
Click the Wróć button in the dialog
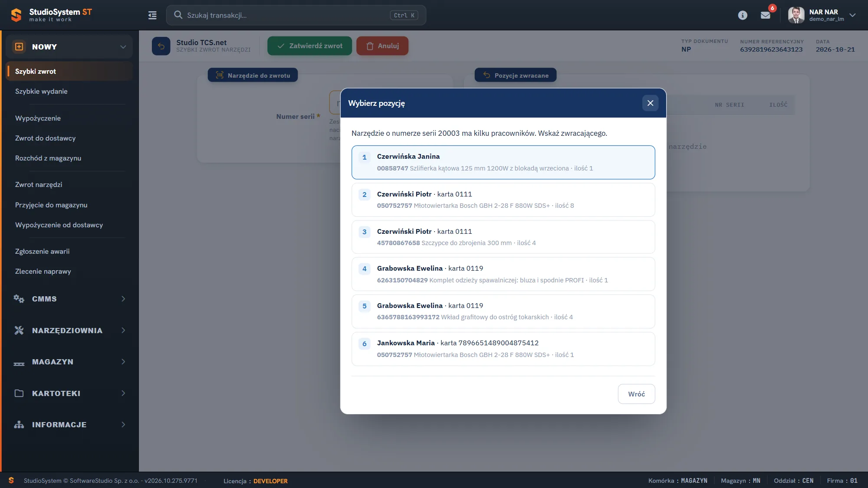pyautogui.click(x=636, y=394)
